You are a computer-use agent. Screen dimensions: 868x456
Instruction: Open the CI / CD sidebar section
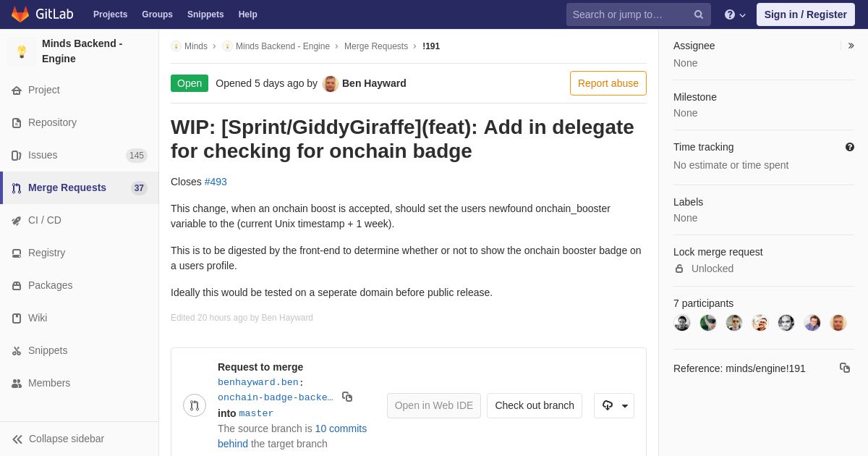80,220
